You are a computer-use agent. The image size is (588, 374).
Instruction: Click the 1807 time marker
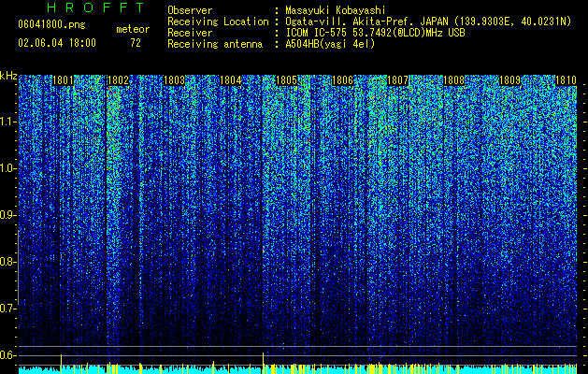coord(397,80)
